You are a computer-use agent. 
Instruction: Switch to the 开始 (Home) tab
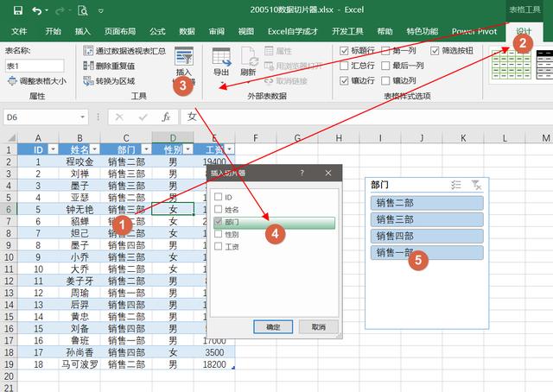tap(54, 31)
